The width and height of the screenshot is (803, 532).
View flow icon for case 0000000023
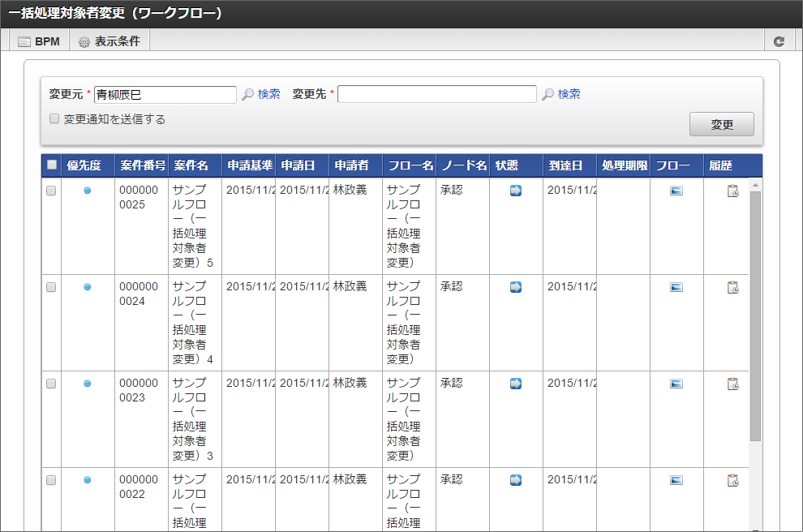[676, 384]
